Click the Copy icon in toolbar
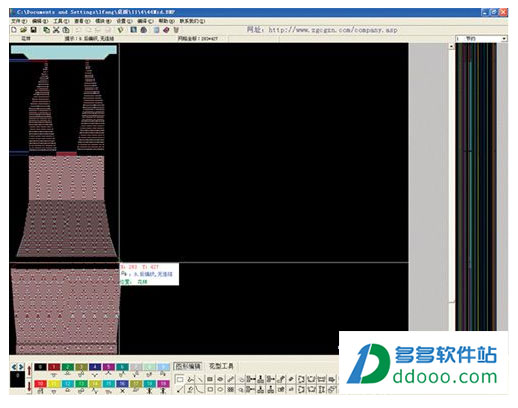Screen dimensions: 518x408 click(x=46, y=30)
